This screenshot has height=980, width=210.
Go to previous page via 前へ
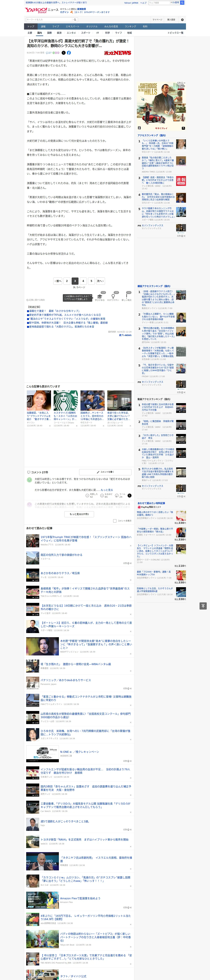coord(58,281)
